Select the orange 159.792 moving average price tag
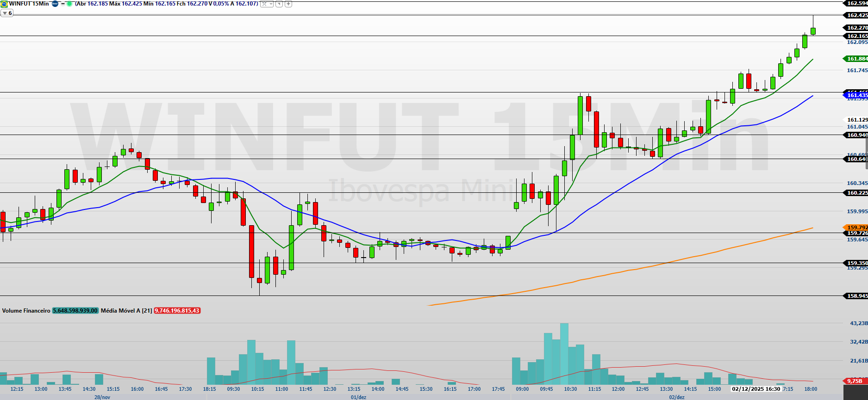The width and height of the screenshot is (868, 400). click(x=856, y=228)
